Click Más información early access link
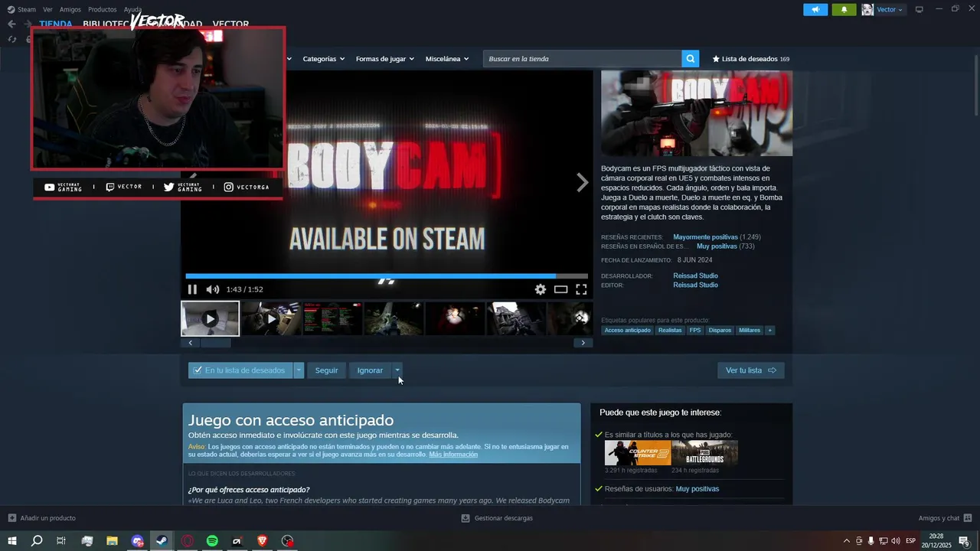 [453, 455]
